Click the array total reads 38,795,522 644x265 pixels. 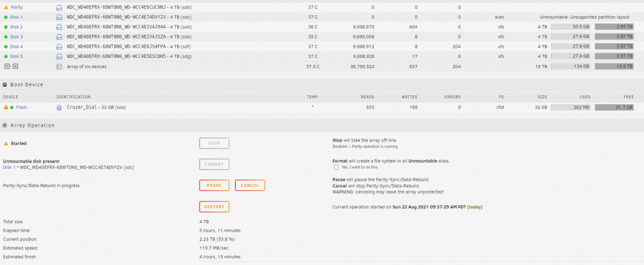coord(362,66)
